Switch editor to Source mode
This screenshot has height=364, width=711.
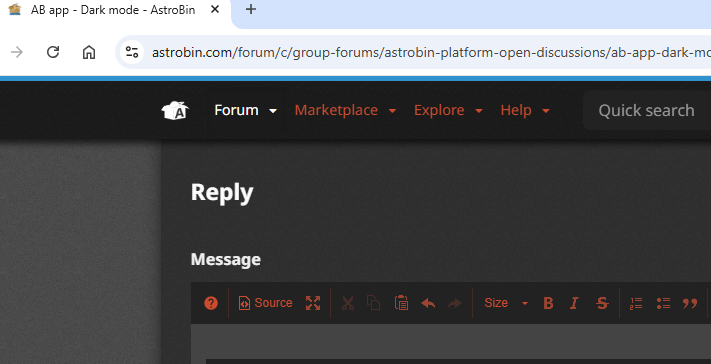coord(265,303)
